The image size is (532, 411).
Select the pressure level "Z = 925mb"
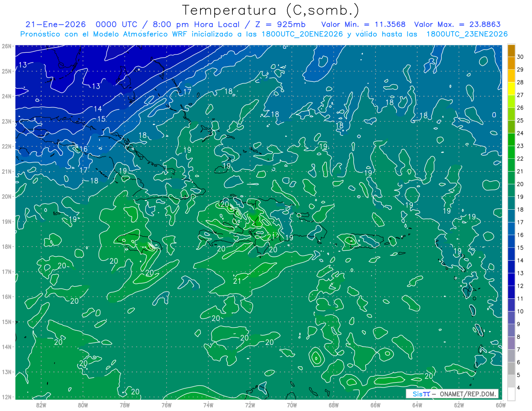[280, 25]
